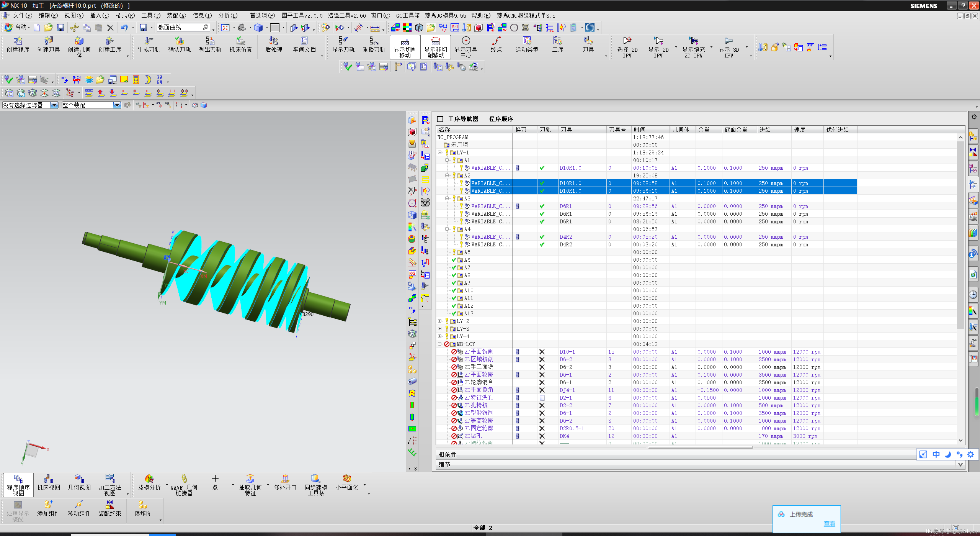
Task: Collapse the A2 program group
Action: pyautogui.click(x=447, y=175)
